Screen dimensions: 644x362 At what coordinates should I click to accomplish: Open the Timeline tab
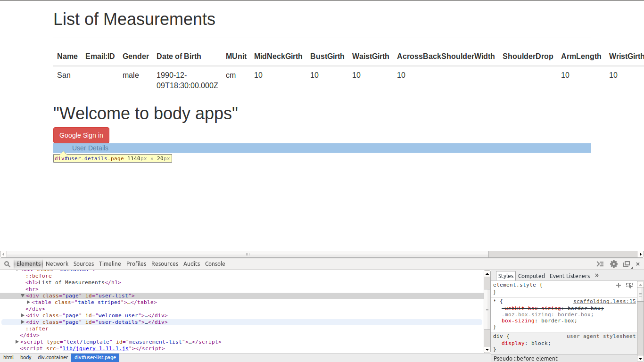tap(110, 264)
